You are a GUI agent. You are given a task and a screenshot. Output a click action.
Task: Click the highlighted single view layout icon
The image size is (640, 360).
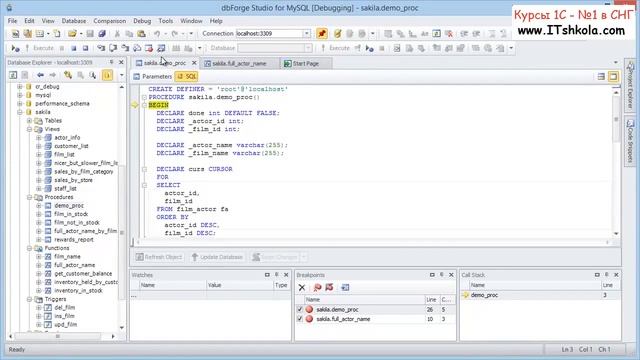point(613,76)
